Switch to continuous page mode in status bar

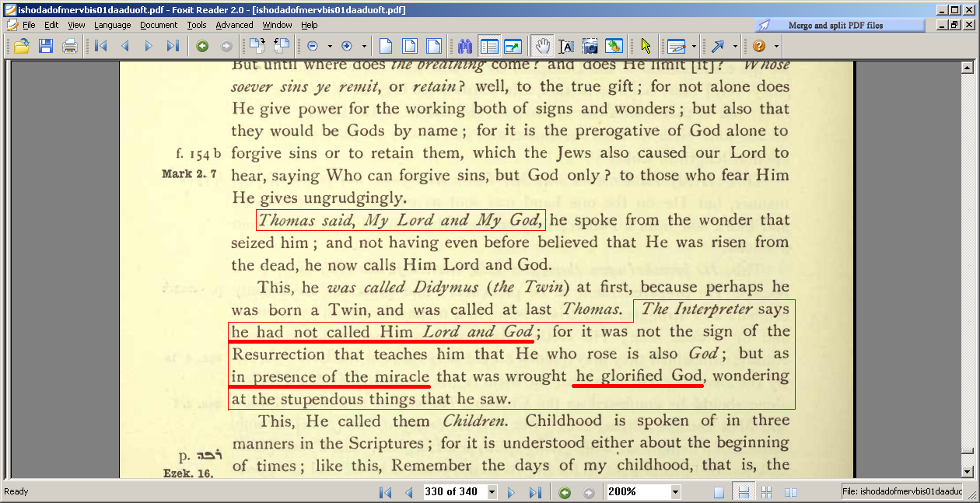(x=744, y=492)
